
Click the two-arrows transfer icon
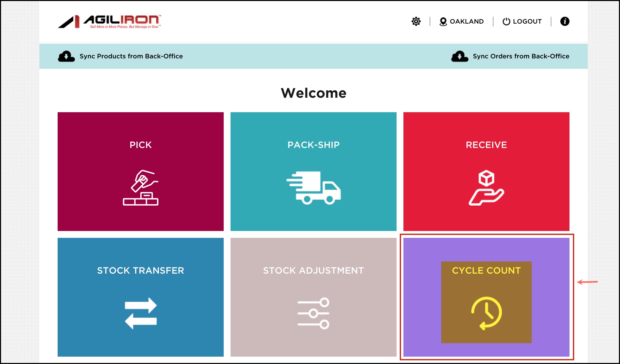[x=141, y=313]
